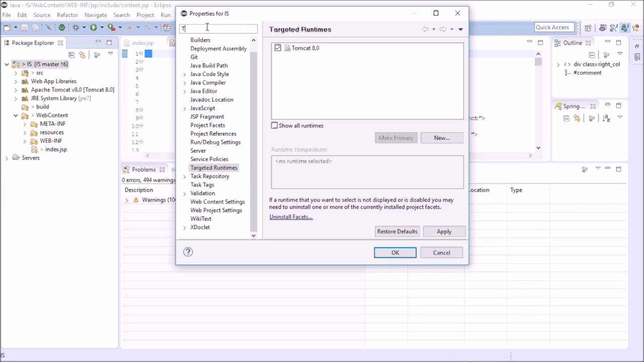Open the Project menu

[x=145, y=15]
